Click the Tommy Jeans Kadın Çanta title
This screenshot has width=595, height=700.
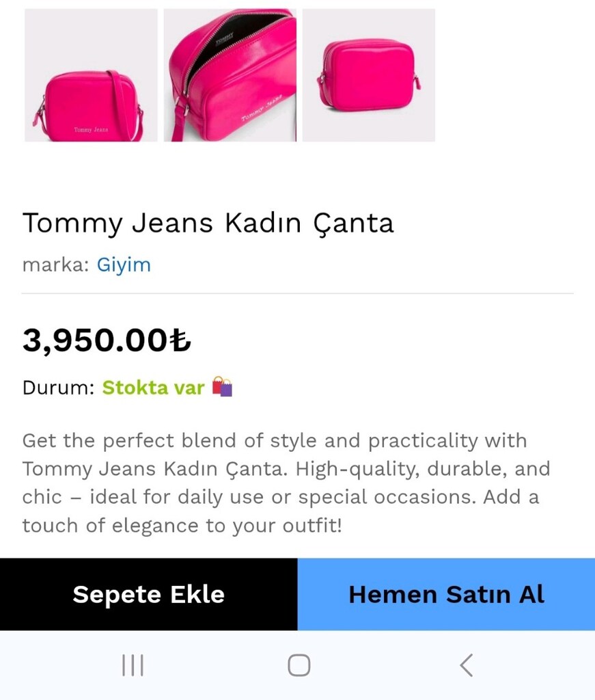(x=208, y=223)
